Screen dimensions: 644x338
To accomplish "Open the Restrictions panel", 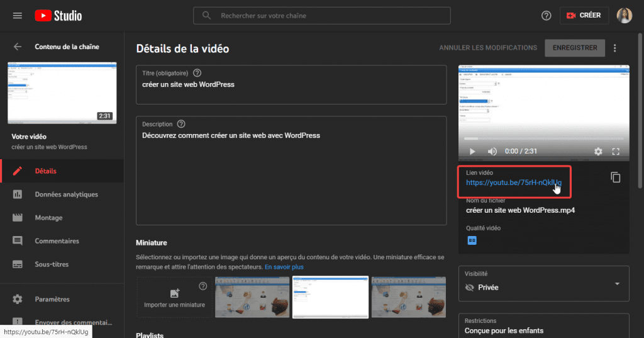I will 544,326.
